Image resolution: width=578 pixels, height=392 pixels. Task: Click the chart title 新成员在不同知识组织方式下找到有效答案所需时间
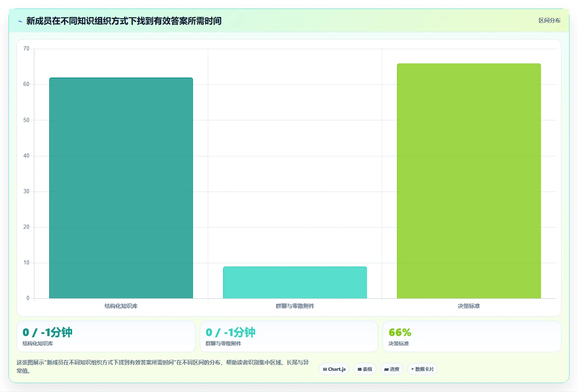pyautogui.click(x=124, y=21)
